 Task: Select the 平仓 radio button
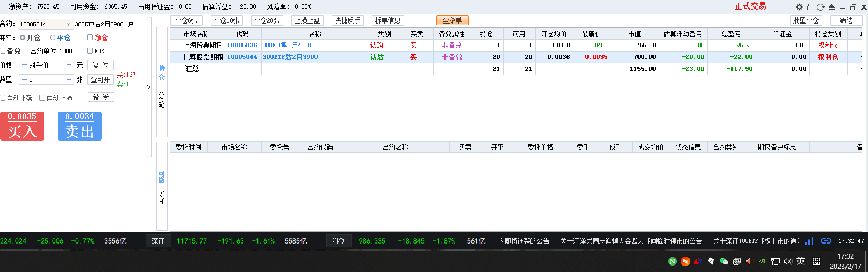pyautogui.click(x=53, y=38)
